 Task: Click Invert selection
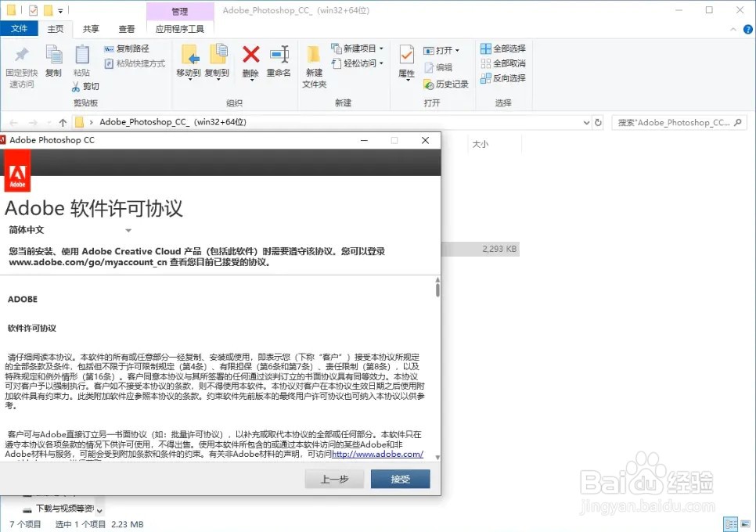(503, 78)
